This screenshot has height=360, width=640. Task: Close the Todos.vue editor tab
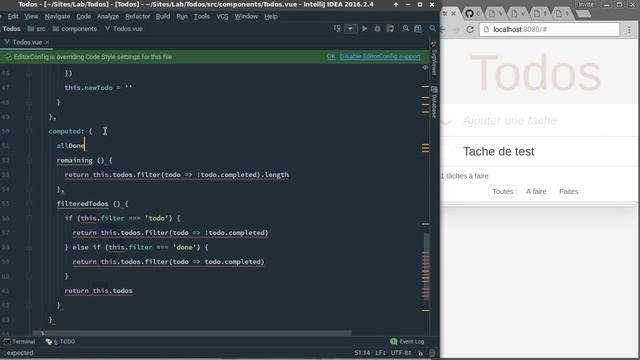[x=47, y=42]
